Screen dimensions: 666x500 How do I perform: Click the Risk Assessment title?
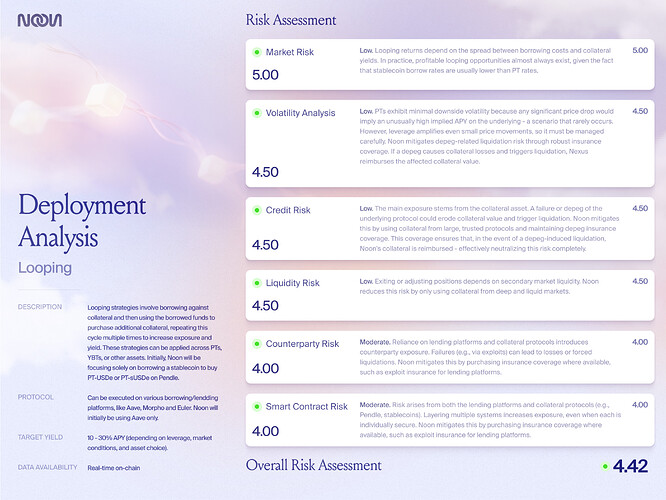coord(291,20)
